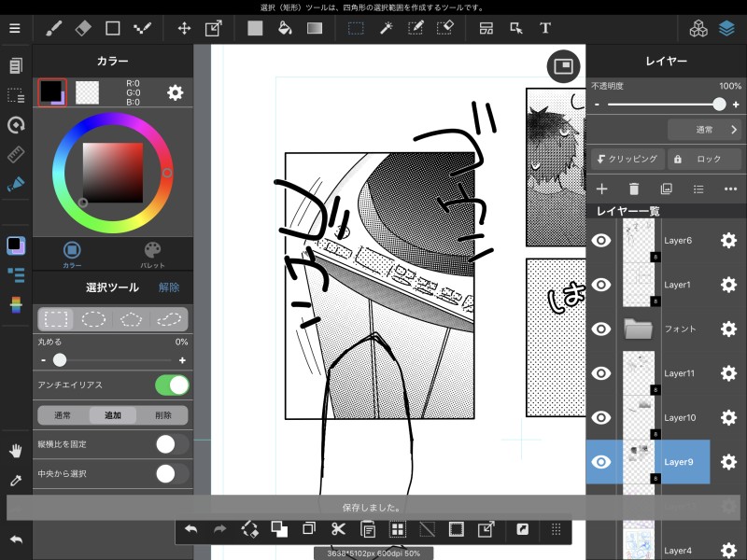Hide Layer9 with its eye icon
The image size is (747, 560).
[601, 462]
